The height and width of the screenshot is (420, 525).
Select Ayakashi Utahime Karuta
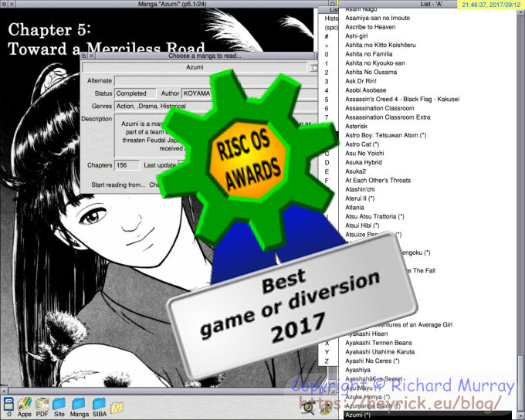click(x=380, y=352)
